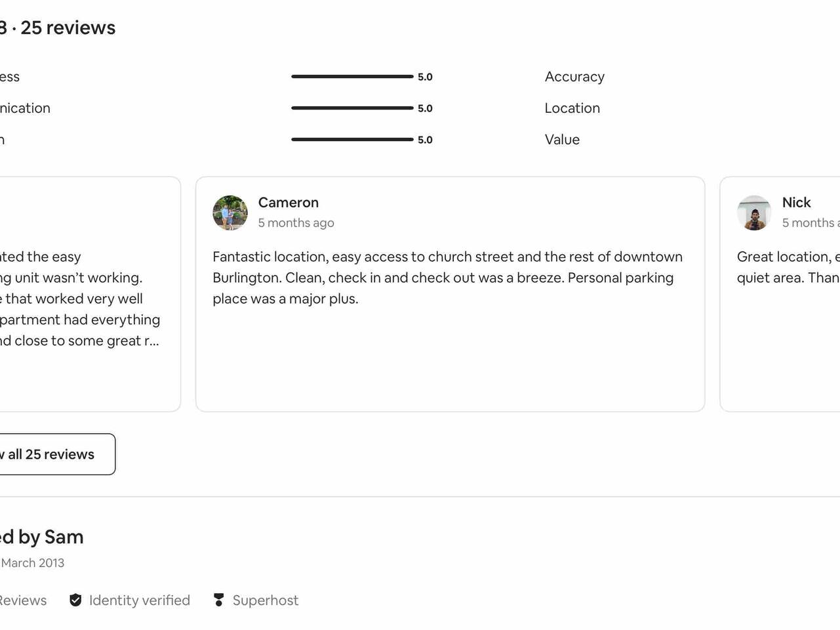Click the "Identity verified" text
Screen dimensions: 840x630
(139, 600)
